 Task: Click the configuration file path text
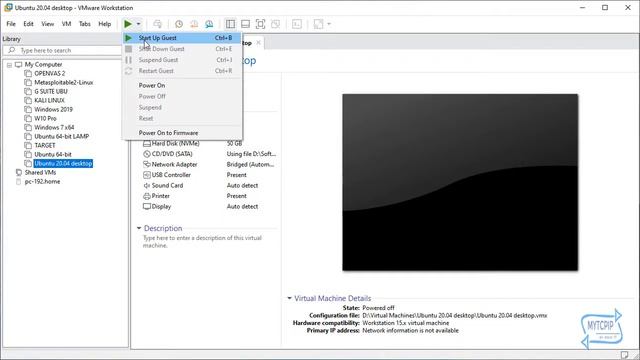454,316
